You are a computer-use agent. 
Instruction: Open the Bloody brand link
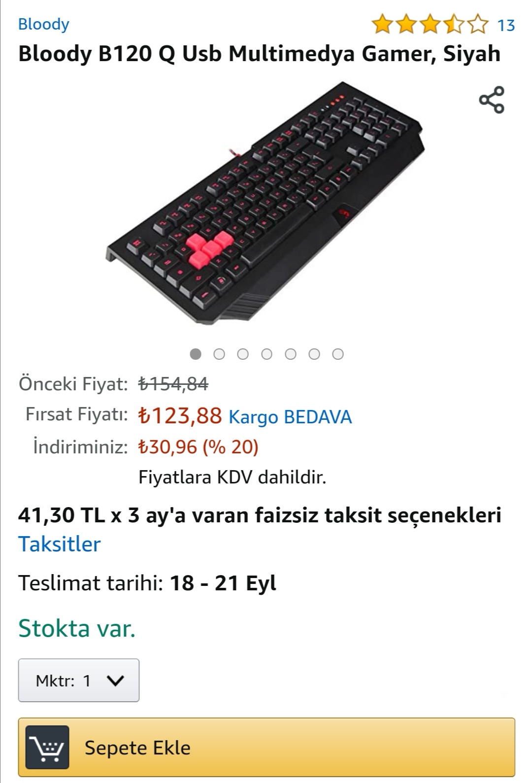tap(43, 24)
